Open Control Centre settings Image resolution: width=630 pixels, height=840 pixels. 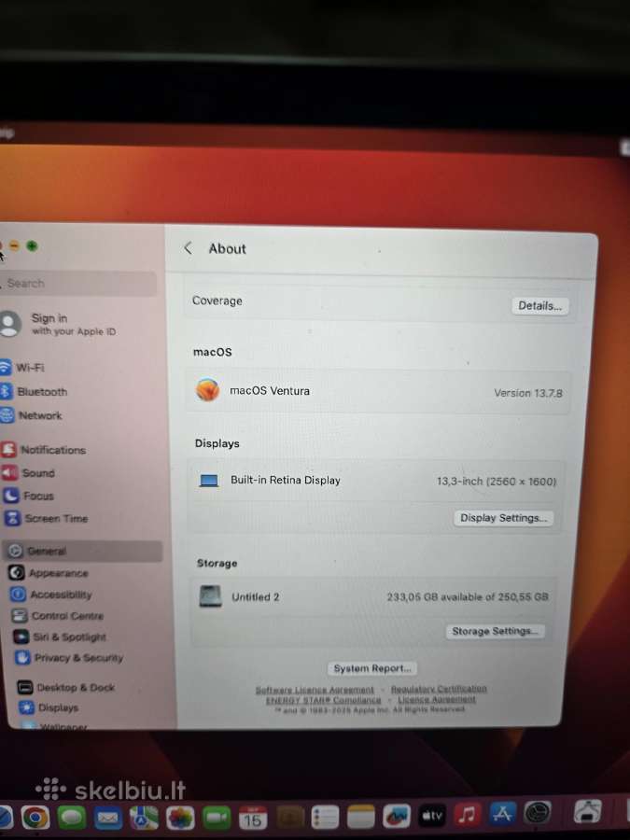(66, 616)
